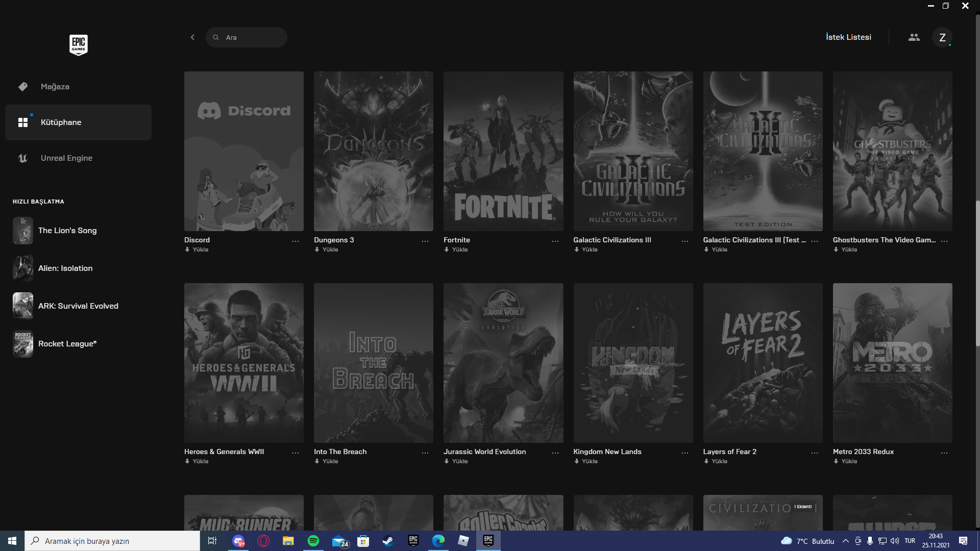Click Yükle under Kingdom New Lands
Viewport: 980px width, 551px height.
point(585,461)
